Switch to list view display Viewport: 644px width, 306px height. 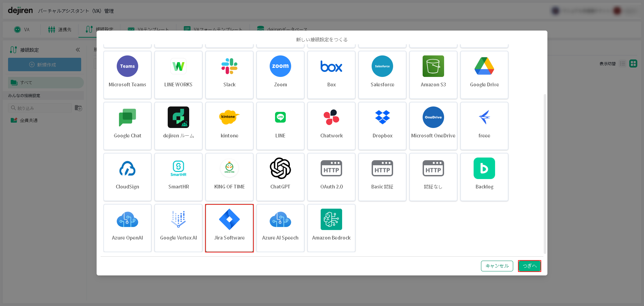(x=623, y=63)
